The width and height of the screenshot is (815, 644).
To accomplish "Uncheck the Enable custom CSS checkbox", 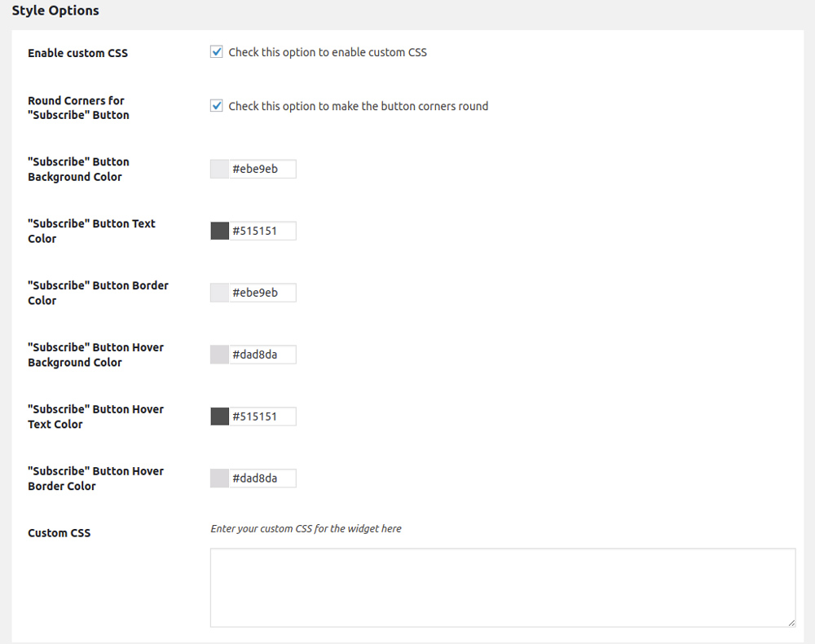I will click(217, 52).
